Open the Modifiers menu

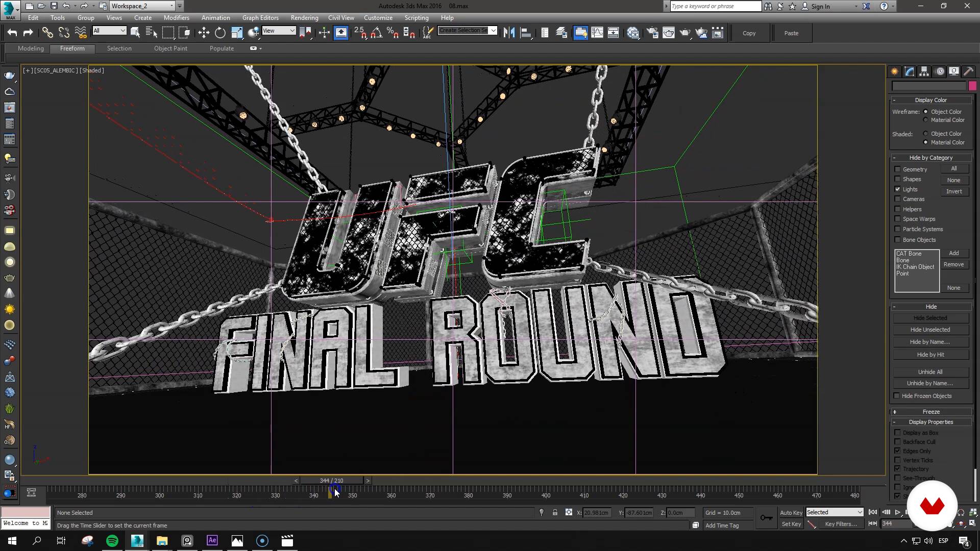click(x=177, y=18)
